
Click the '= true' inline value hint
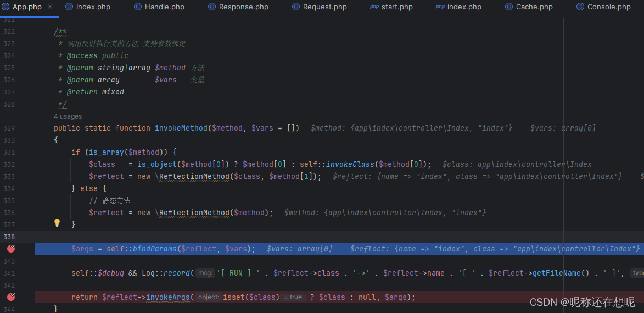tap(293, 297)
